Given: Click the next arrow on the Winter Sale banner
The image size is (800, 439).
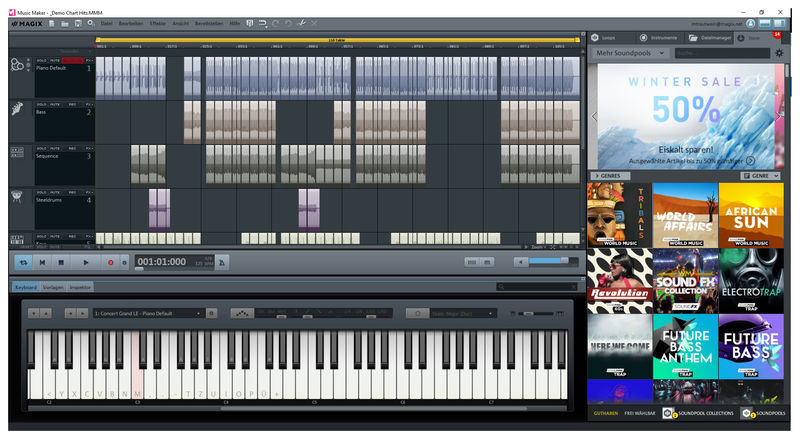Looking at the screenshot, I should pos(779,116).
